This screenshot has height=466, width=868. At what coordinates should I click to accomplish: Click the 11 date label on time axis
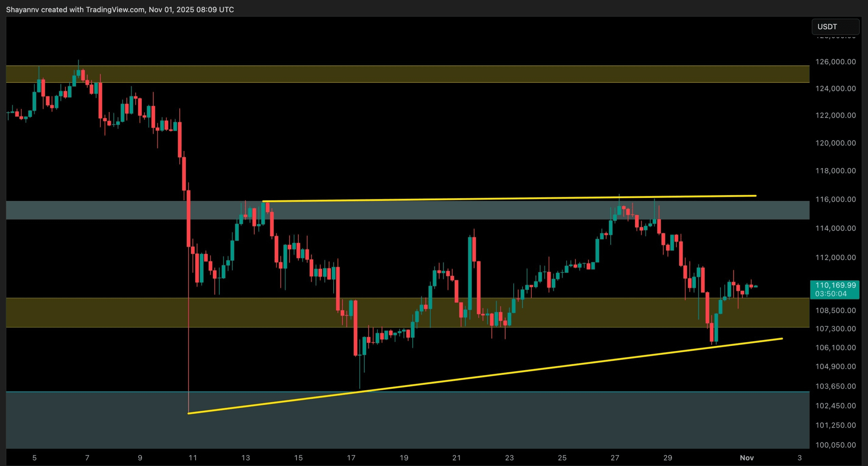193,458
